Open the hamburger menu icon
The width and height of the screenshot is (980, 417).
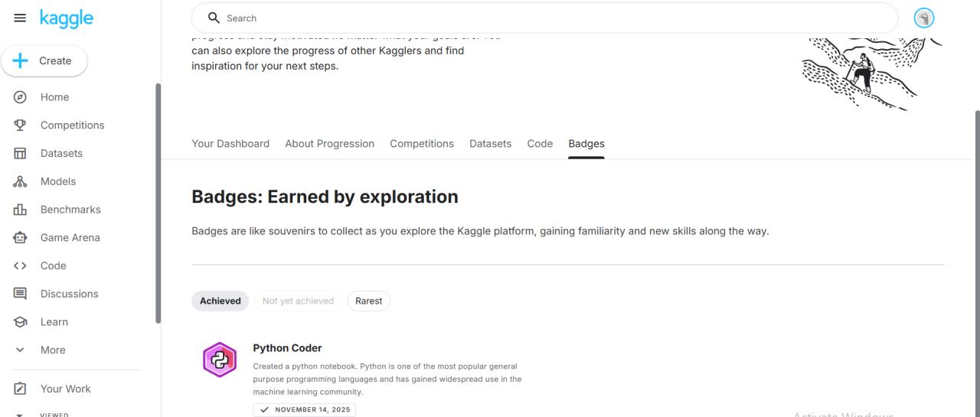[x=20, y=18]
